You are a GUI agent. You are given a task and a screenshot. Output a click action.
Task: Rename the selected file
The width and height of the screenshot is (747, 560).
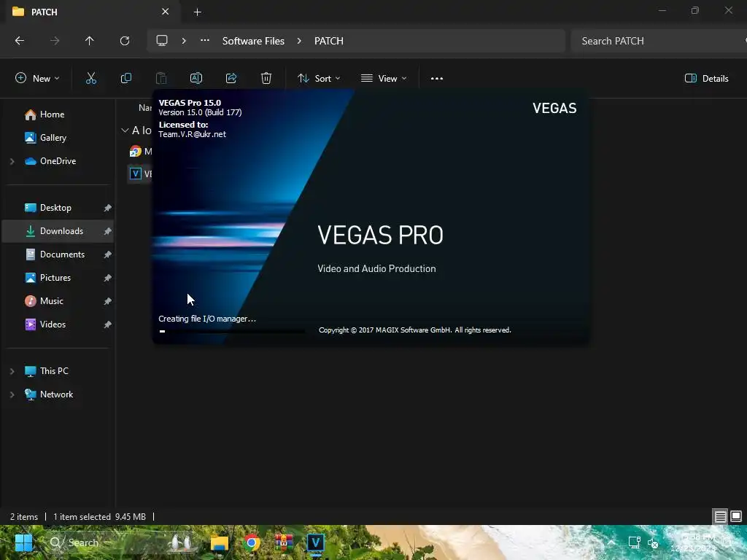(196, 79)
